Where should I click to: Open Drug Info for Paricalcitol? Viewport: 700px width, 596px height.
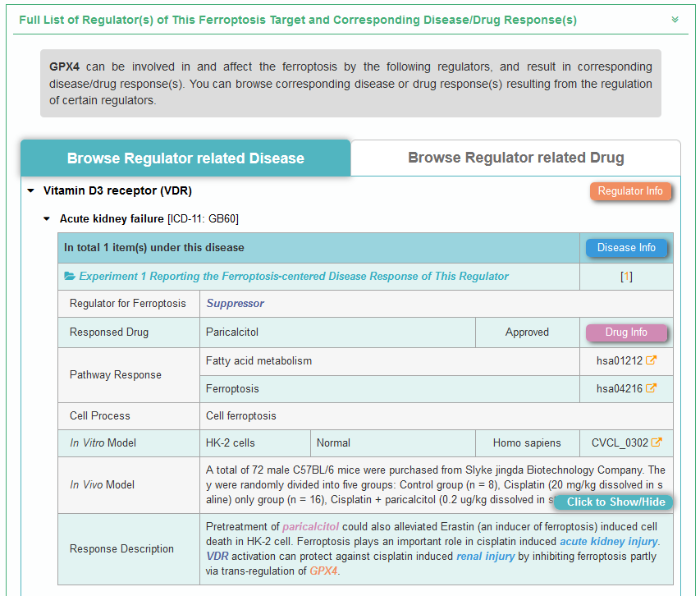coord(625,332)
